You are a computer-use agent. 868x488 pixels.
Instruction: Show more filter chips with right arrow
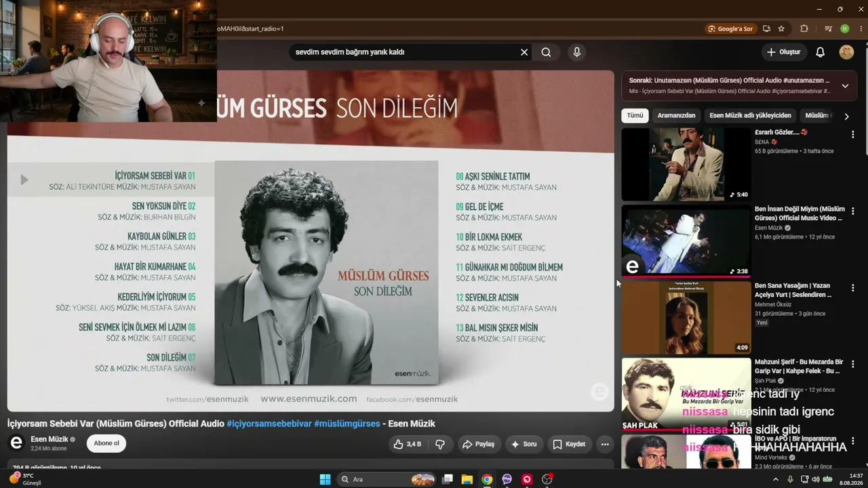tap(846, 117)
